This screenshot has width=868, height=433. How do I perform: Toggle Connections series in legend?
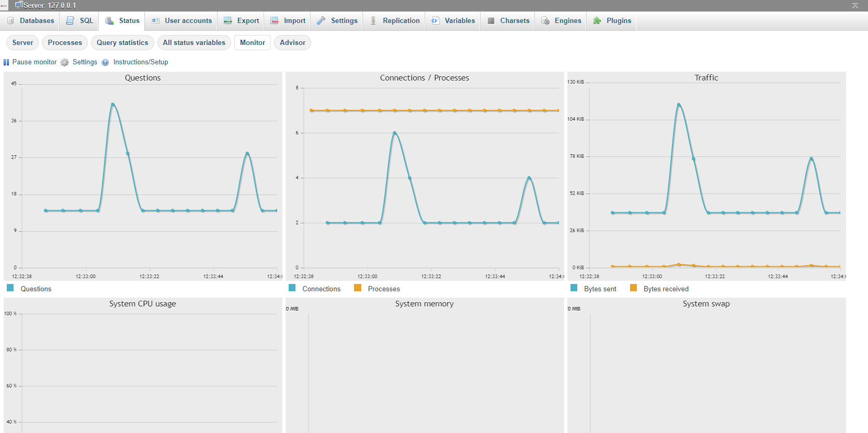pos(315,289)
